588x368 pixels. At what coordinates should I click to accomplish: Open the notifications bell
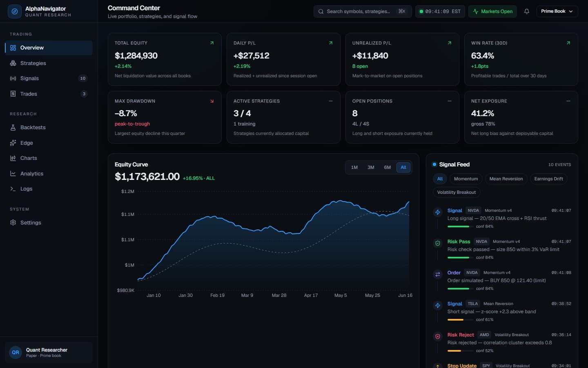click(x=527, y=11)
